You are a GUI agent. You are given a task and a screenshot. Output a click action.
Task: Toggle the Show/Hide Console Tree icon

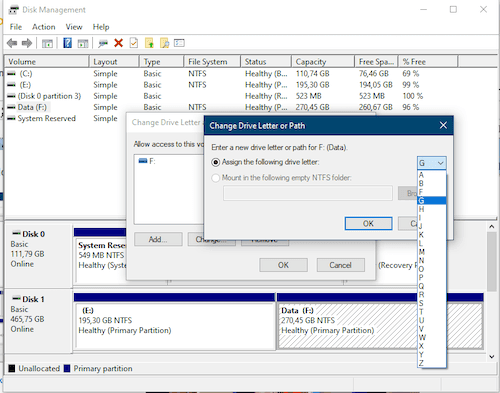click(x=47, y=43)
